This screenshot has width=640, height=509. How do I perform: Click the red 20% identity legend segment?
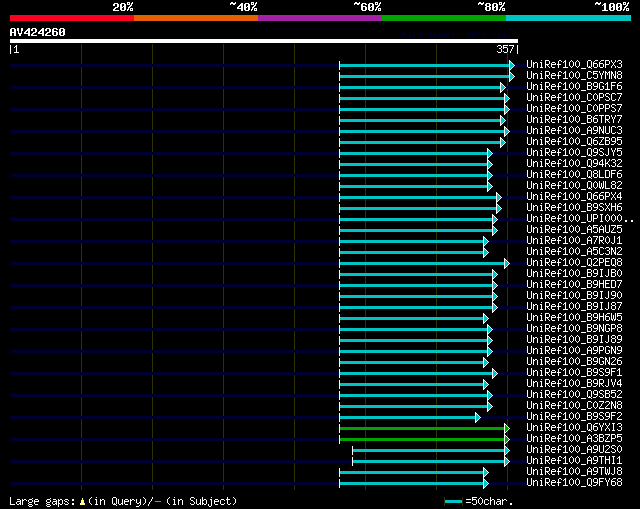coord(72,18)
